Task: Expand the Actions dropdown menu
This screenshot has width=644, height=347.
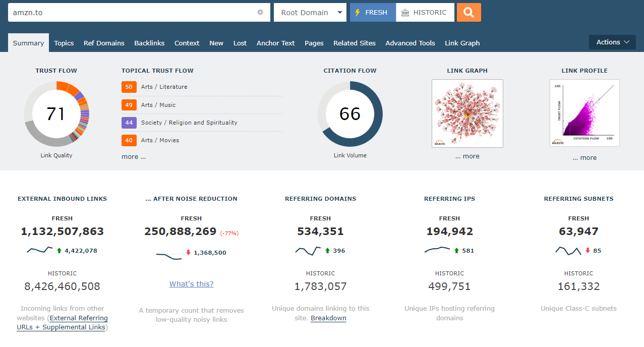Action: [x=612, y=42]
